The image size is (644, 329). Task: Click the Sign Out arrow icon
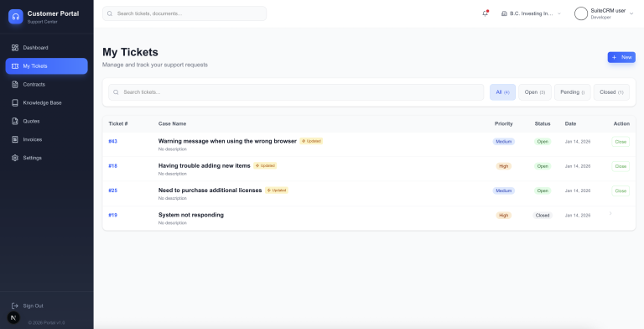coord(15,306)
